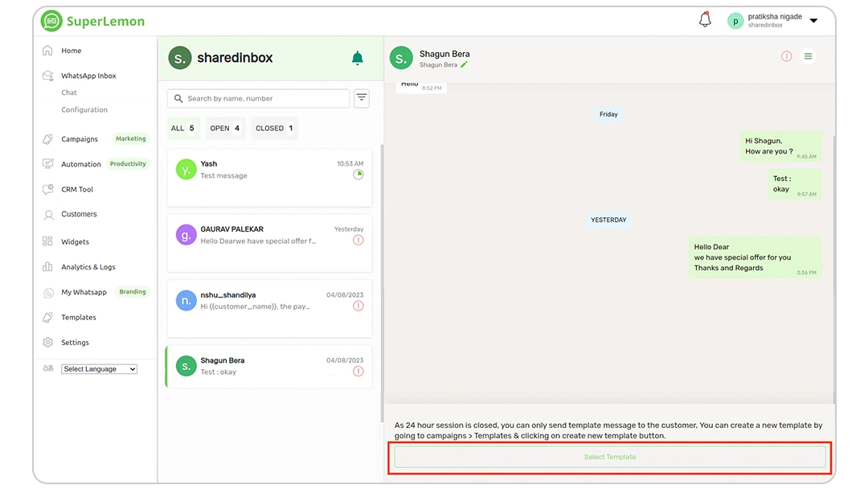This screenshot has width=868, height=489.
Task: Open My Whatsapp in sidebar
Action: coord(84,293)
